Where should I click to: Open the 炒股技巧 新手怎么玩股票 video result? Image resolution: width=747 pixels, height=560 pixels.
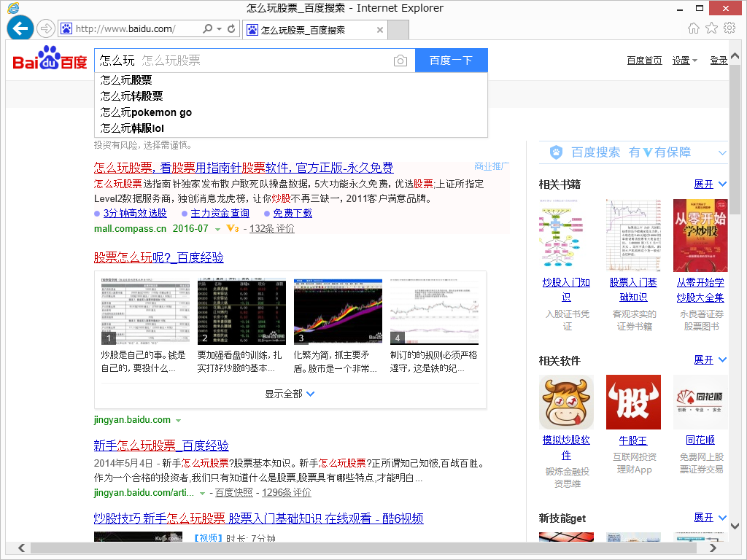259,518
